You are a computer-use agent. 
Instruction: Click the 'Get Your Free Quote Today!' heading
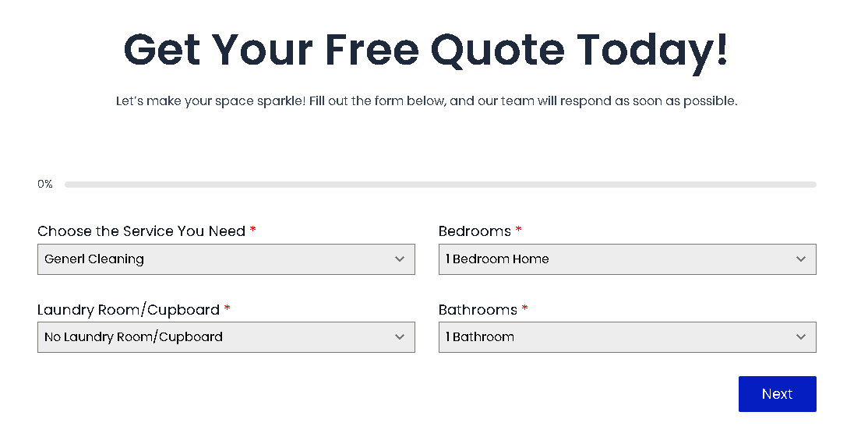pyautogui.click(x=426, y=50)
